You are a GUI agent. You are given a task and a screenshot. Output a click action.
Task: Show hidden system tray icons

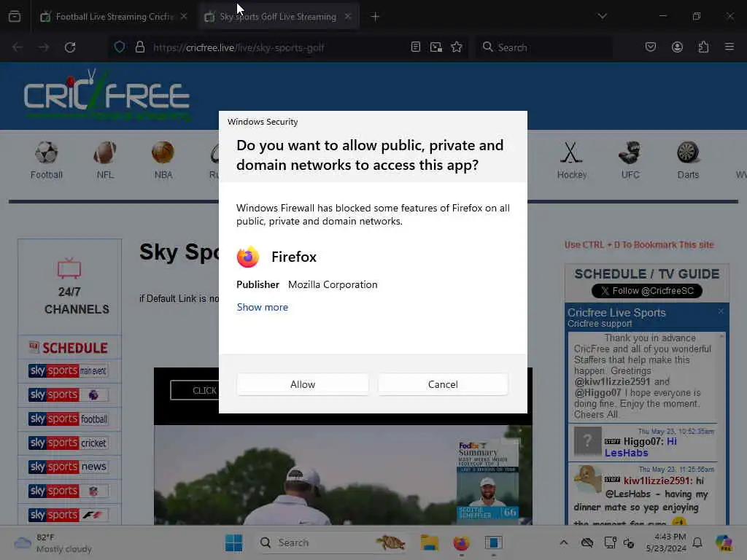564,542
